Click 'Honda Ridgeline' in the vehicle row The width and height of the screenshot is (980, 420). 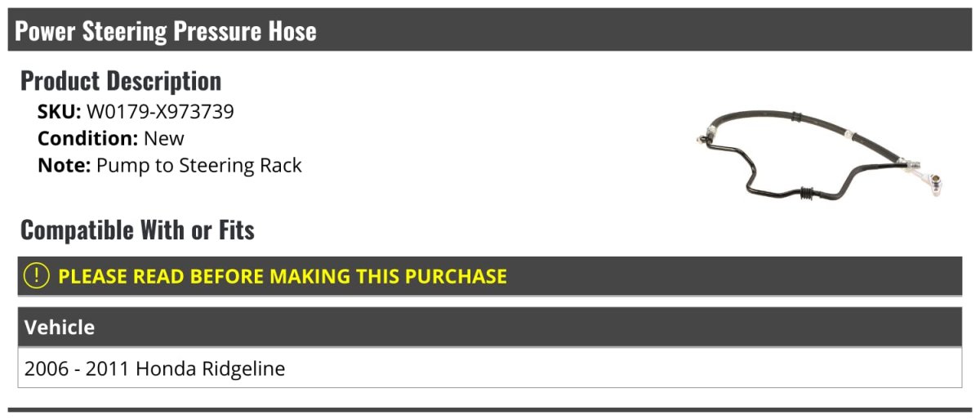point(211,369)
